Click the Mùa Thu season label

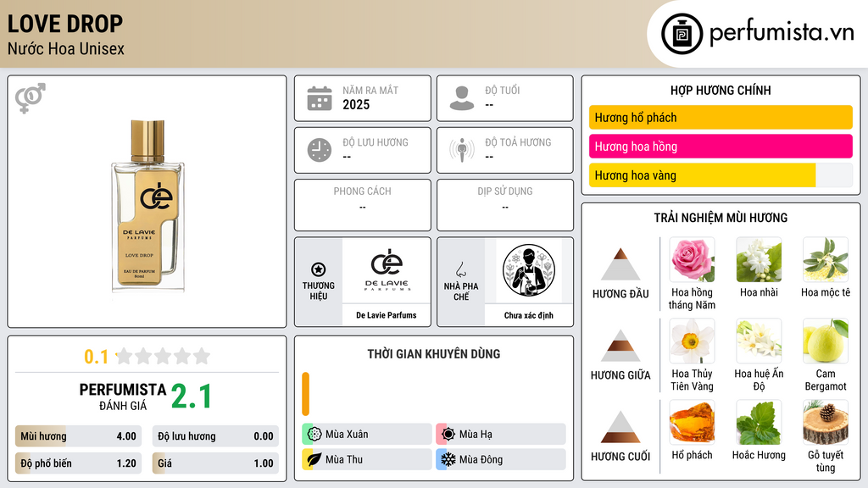pyautogui.click(x=344, y=459)
